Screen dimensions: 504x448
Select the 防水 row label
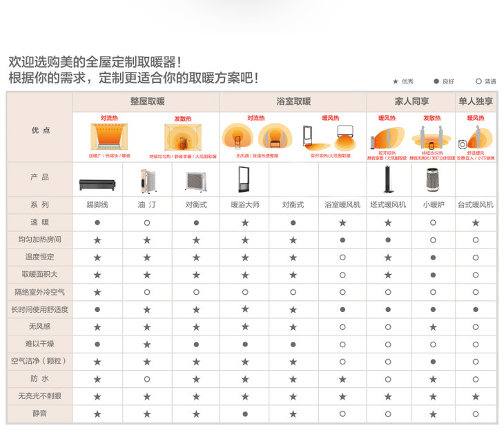coord(39,379)
